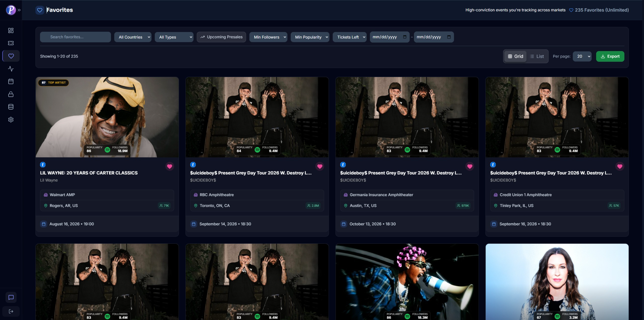Open the Tickets Left dropdown

point(349,37)
